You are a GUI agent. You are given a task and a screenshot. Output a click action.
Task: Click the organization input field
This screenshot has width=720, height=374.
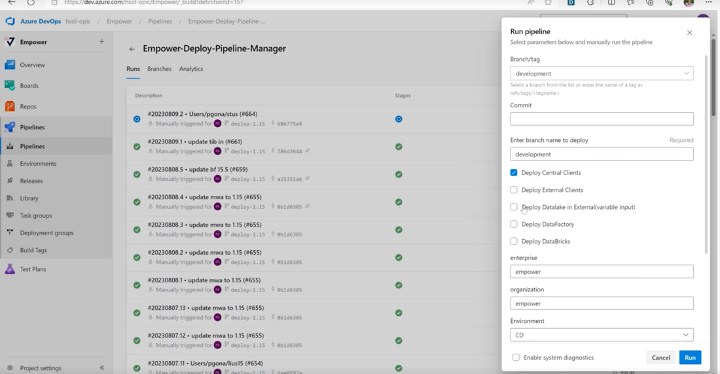(x=602, y=303)
